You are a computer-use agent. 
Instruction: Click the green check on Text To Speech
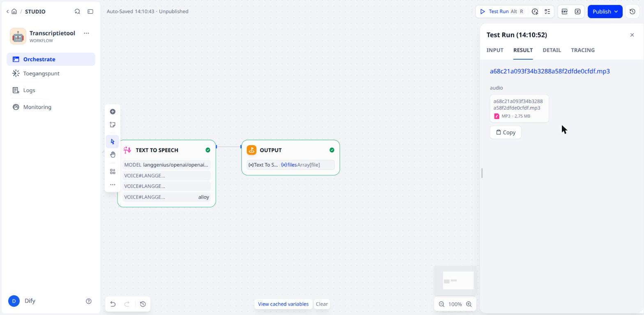208,150
